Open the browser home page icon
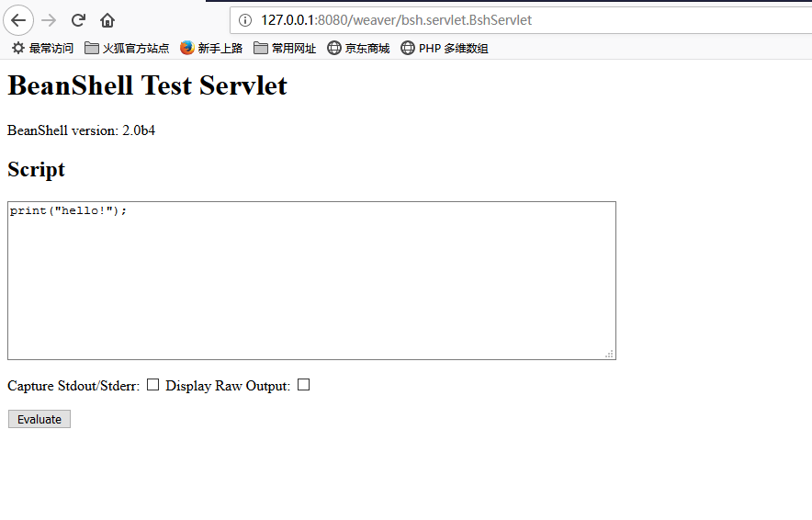 (x=107, y=20)
